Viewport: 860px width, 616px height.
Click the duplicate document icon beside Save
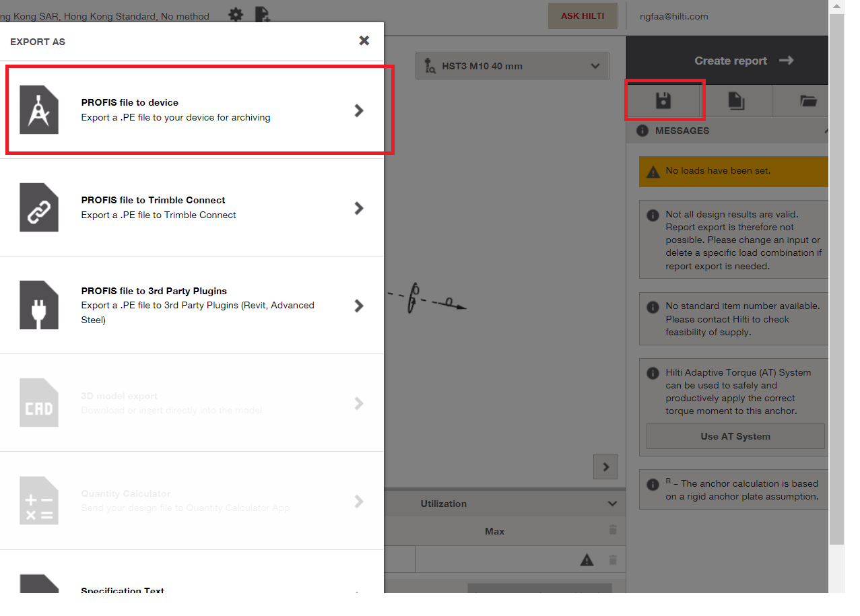click(x=737, y=100)
